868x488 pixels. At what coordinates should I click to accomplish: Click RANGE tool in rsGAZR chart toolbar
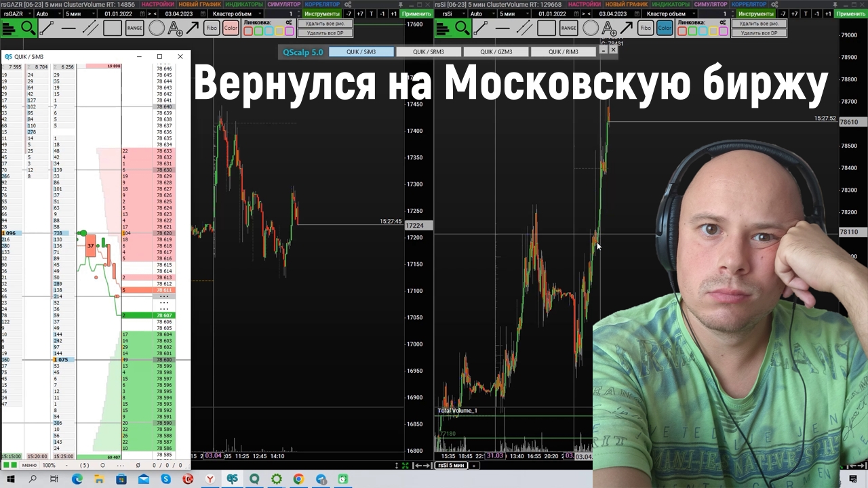tap(134, 28)
